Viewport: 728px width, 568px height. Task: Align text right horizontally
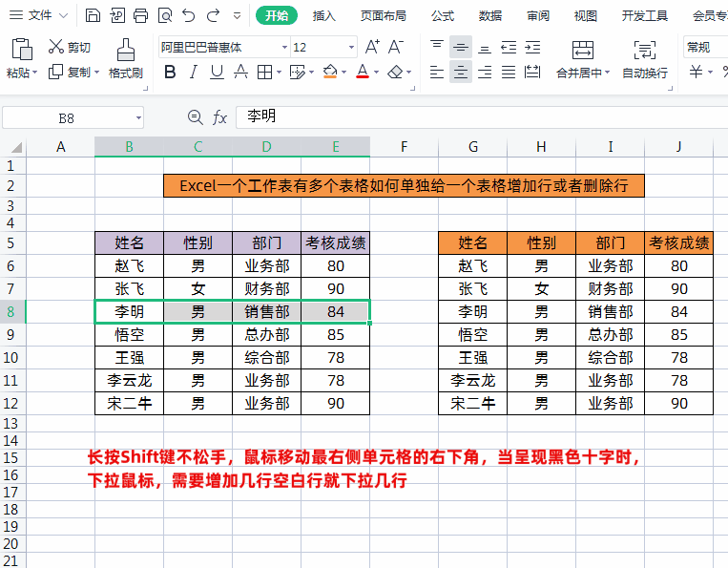coord(485,72)
